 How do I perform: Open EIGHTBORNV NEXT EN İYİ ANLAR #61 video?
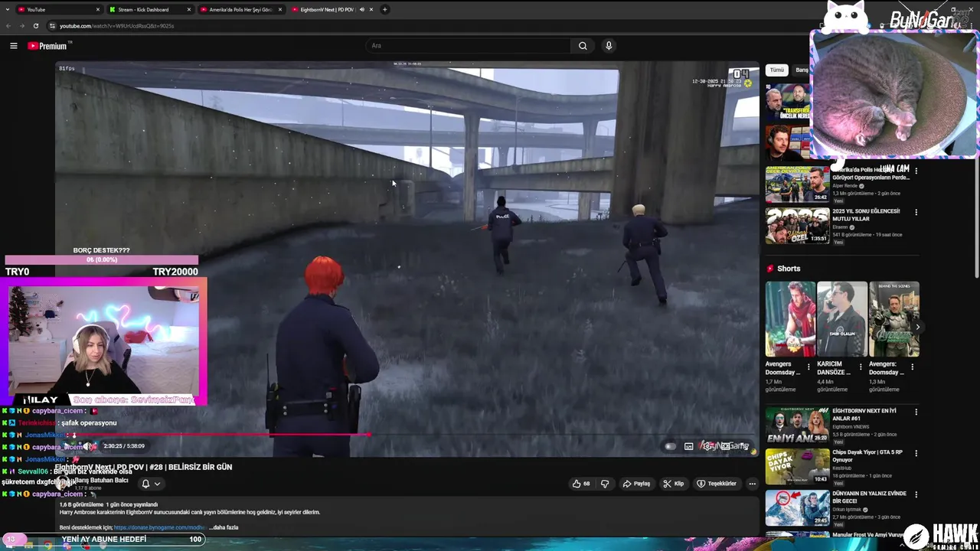(x=797, y=425)
